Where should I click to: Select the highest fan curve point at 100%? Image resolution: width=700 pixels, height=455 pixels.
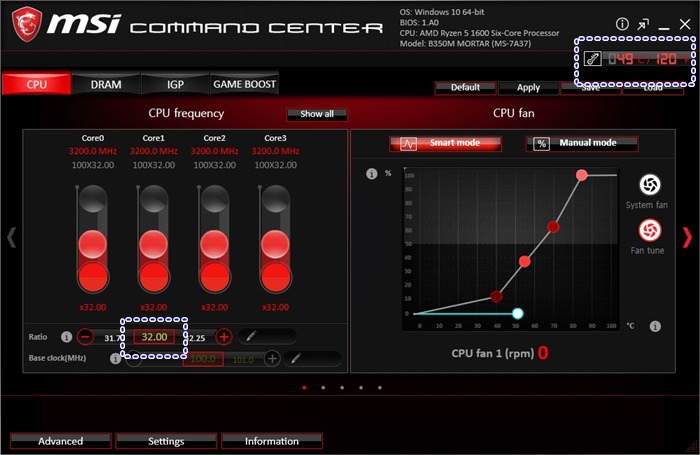point(581,175)
